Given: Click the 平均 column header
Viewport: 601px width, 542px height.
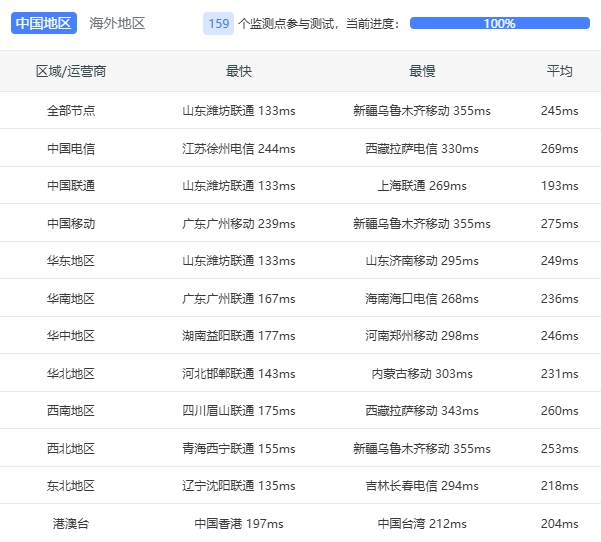Looking at the screenshot, I should pyautogui.click(x=560, y=71).
